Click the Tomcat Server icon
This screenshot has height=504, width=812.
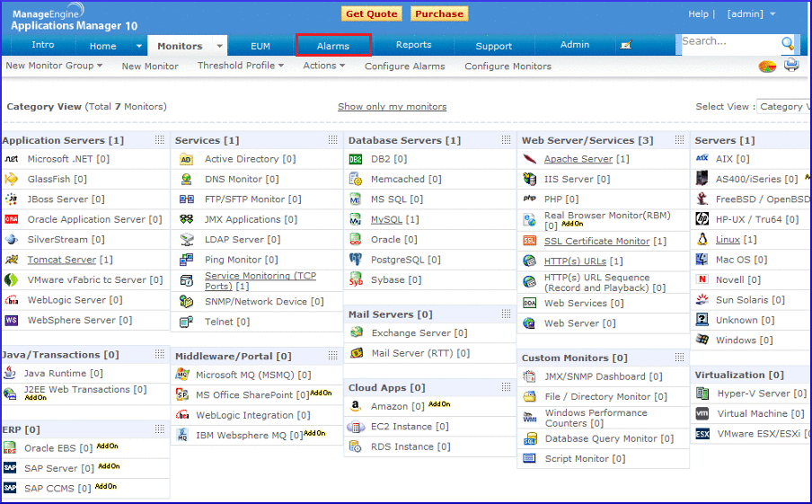tap(12, 260)
